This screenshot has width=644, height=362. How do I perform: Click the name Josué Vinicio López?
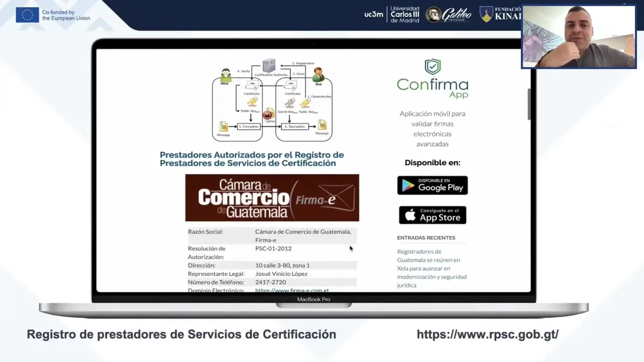click(281, 274)
